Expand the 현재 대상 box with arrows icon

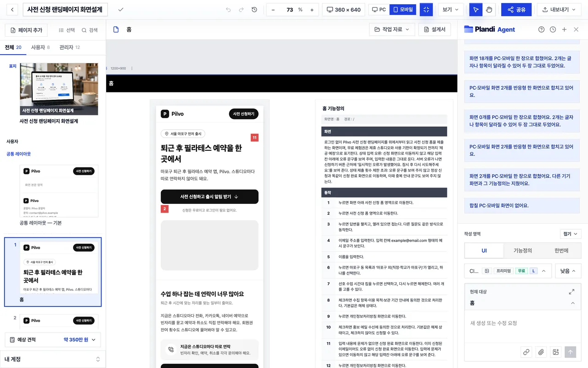tap(571, 292)
